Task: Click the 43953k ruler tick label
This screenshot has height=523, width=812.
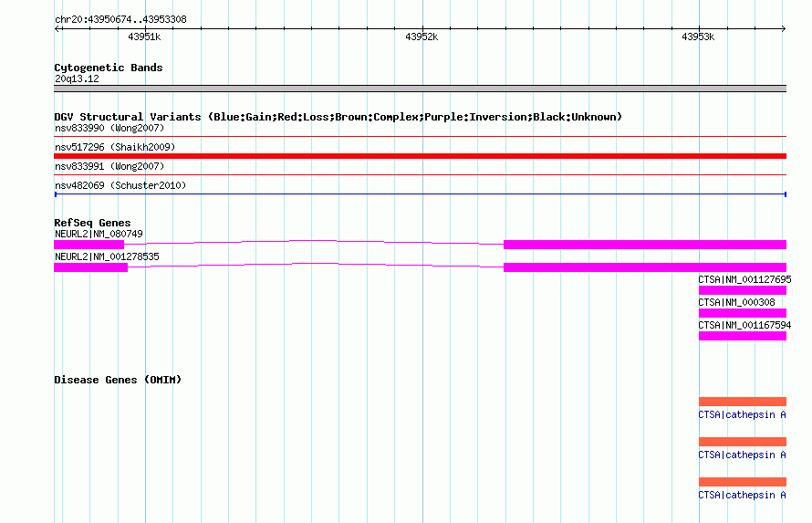Action: pyautogui.click(x=698, y=37)
